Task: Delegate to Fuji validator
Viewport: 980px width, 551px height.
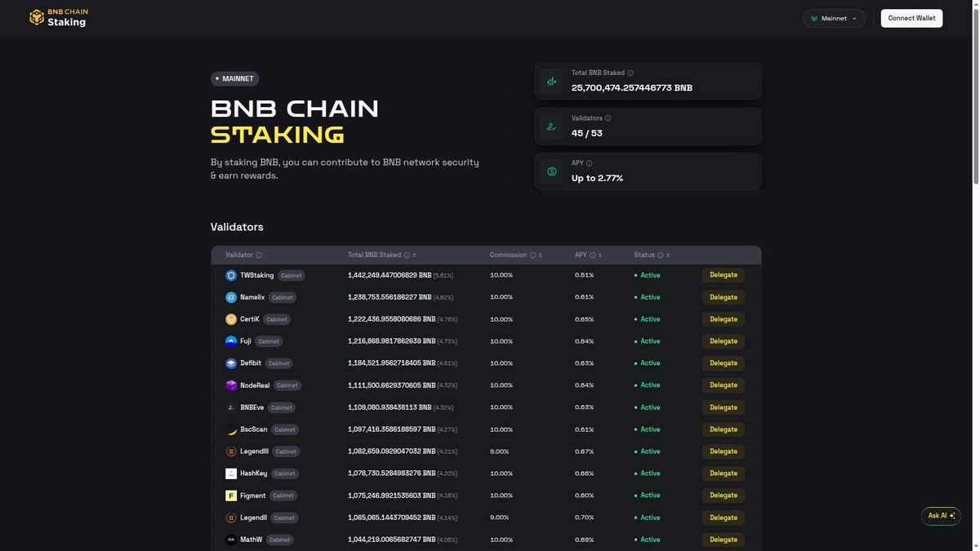Action: [724, 341]
